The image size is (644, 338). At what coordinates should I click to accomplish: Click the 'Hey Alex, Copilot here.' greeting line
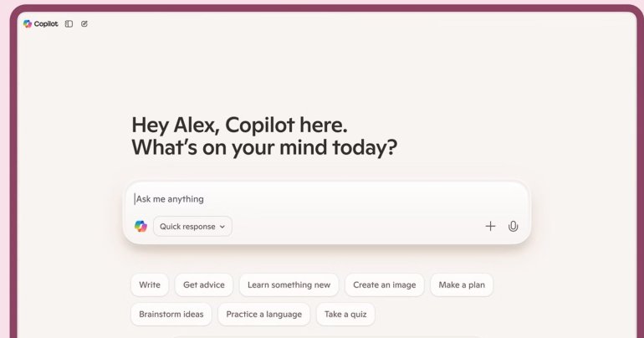tap(239, 125)
